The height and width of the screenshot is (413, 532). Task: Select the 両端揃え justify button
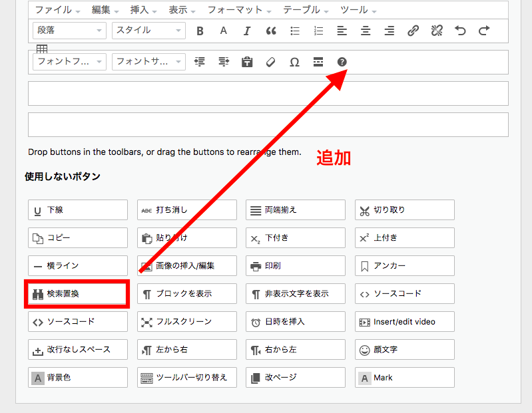pos(296,209)
